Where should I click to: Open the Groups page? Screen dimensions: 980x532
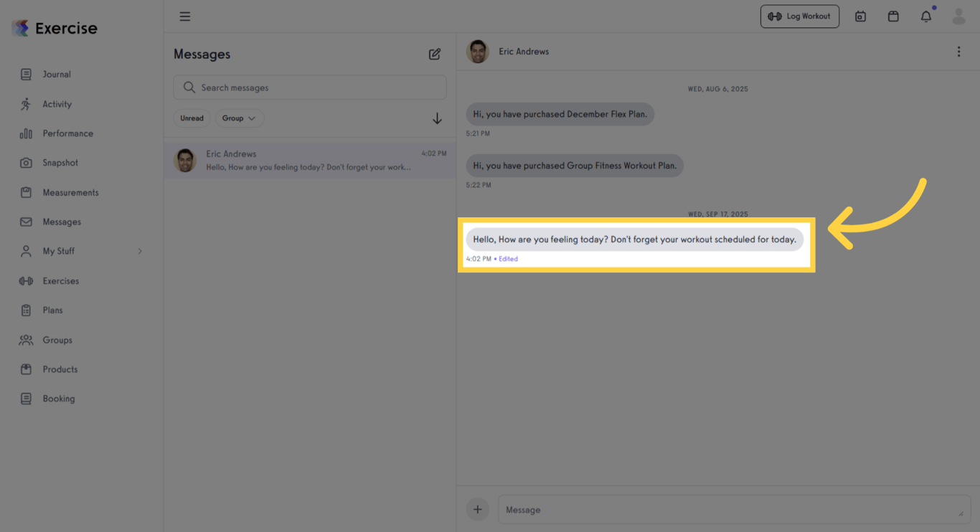tap(57, 339)
